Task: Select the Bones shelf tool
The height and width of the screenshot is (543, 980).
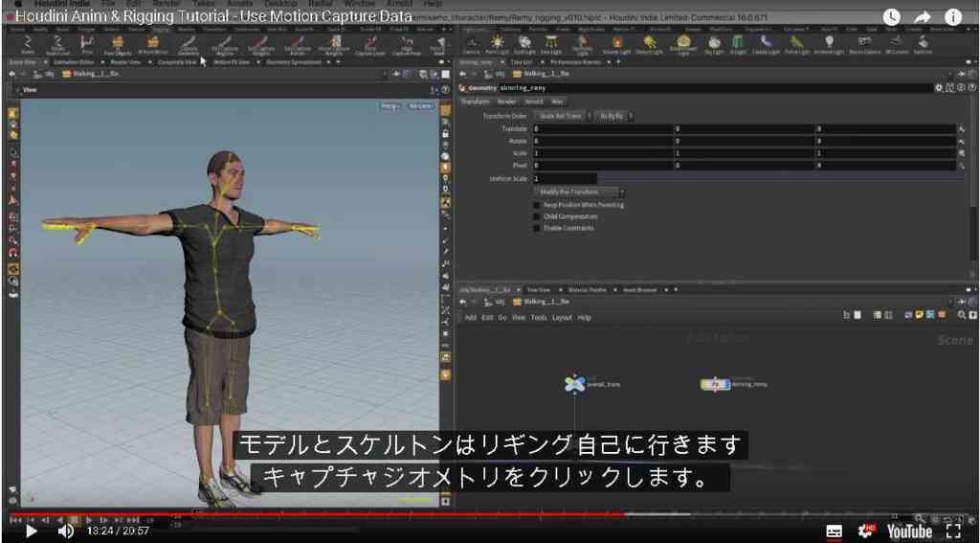Action: (28, 45)
